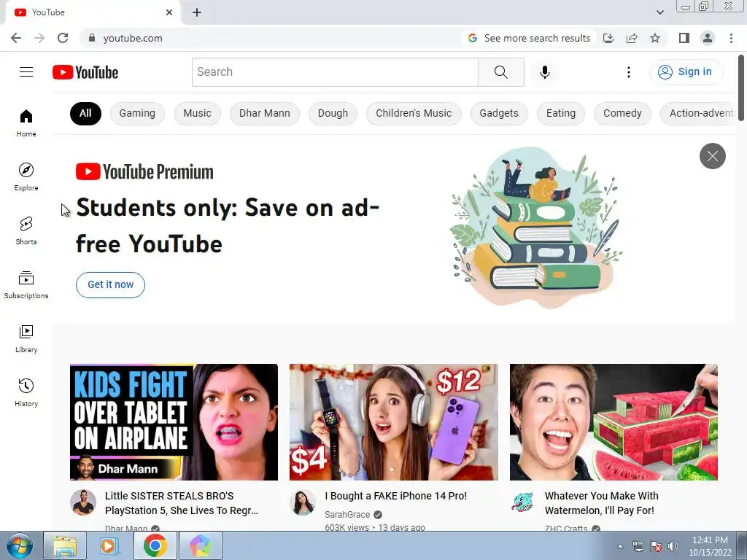Open Subscriptions in the sidebar

point(26,284)
